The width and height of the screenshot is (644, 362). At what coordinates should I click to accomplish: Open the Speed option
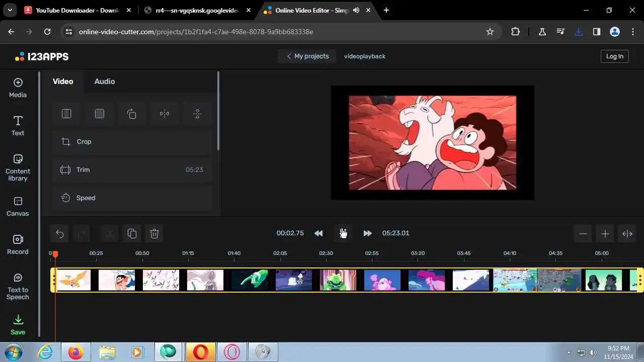click(x=132, y=198)
